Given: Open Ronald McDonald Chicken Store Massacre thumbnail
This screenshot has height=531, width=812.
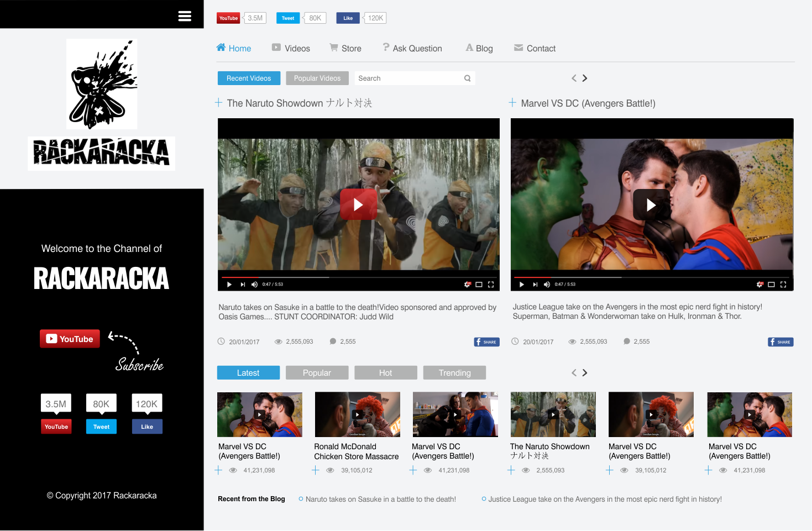Looking at the screenshot, I should (x=358, y=414).
